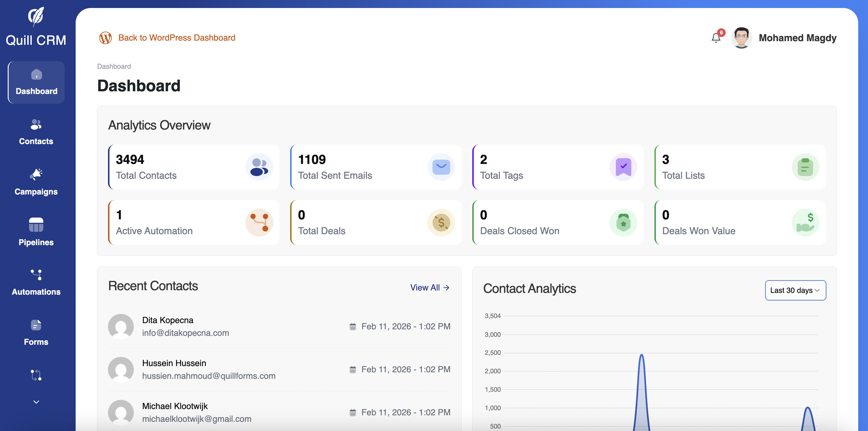The height and width of the screenshot is (431, 868).
Task: Collapse the Analytics Overview section
Action: click(159, 125)
